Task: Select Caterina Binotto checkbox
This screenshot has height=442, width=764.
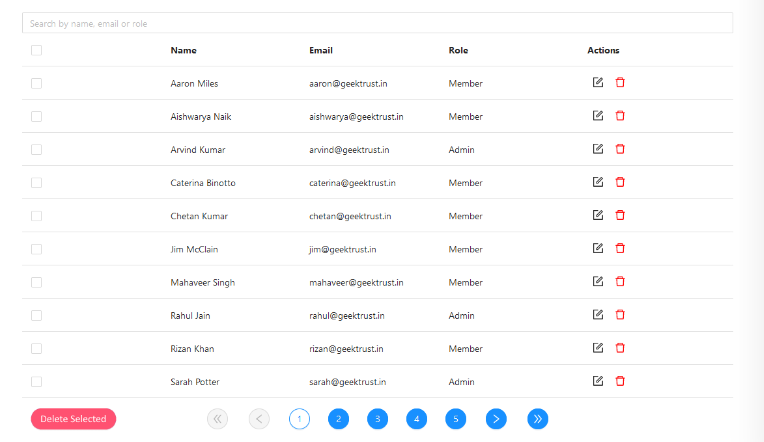Action: (x=37, y=183)
